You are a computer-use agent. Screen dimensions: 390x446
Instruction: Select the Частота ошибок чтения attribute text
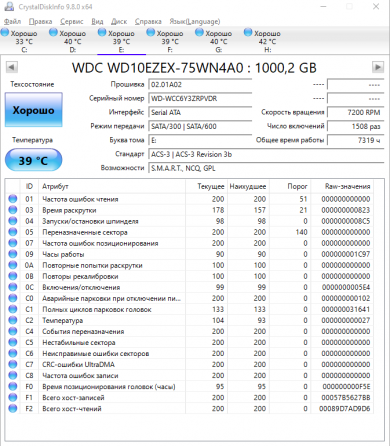80,199
